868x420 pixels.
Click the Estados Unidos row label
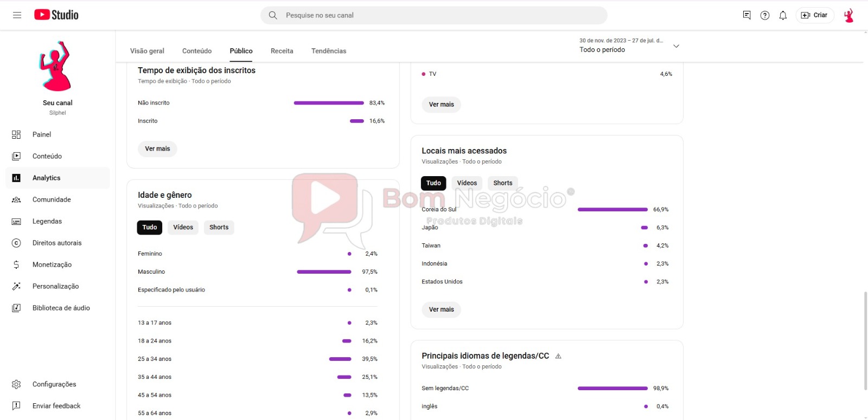(x=442, y=282)
